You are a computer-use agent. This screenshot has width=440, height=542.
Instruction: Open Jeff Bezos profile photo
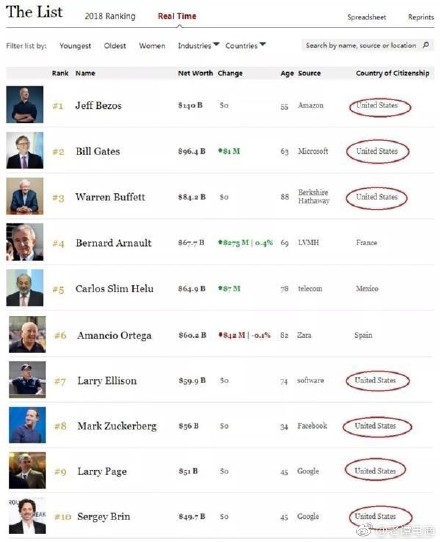pyautogui.click(x=25, y=104)
